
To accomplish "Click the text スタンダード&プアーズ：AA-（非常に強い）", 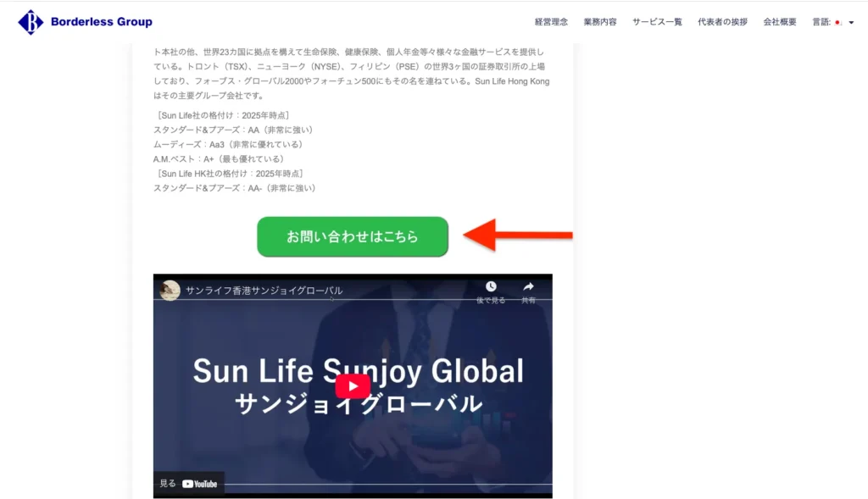I will (236, 188).
